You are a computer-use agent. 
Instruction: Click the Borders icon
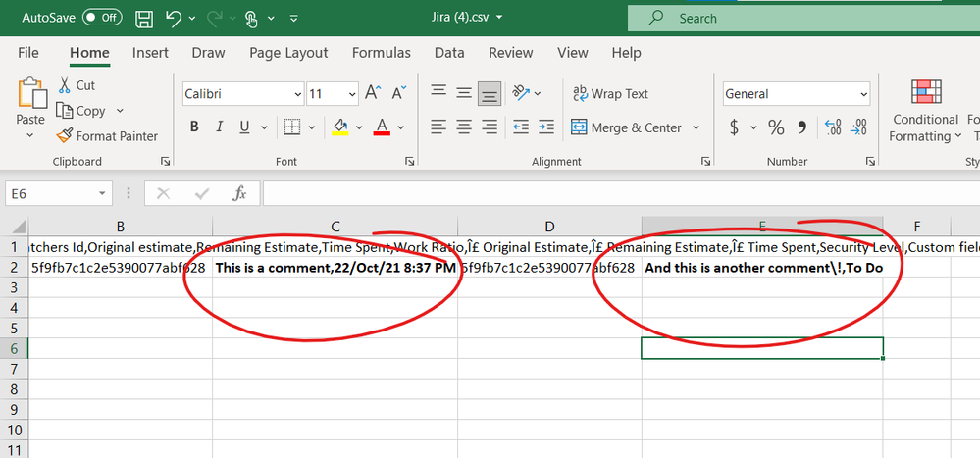[x=292, y=127]
